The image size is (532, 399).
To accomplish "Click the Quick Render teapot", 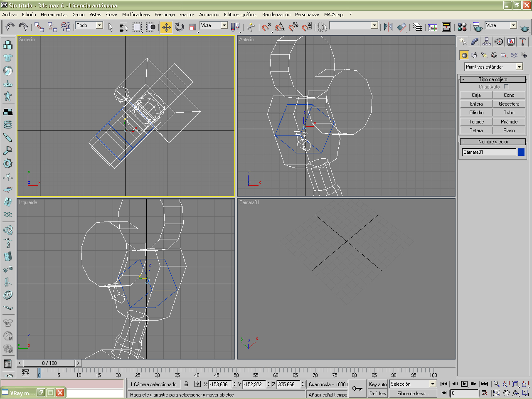I will pyautogui.click(x=525, y=27).
